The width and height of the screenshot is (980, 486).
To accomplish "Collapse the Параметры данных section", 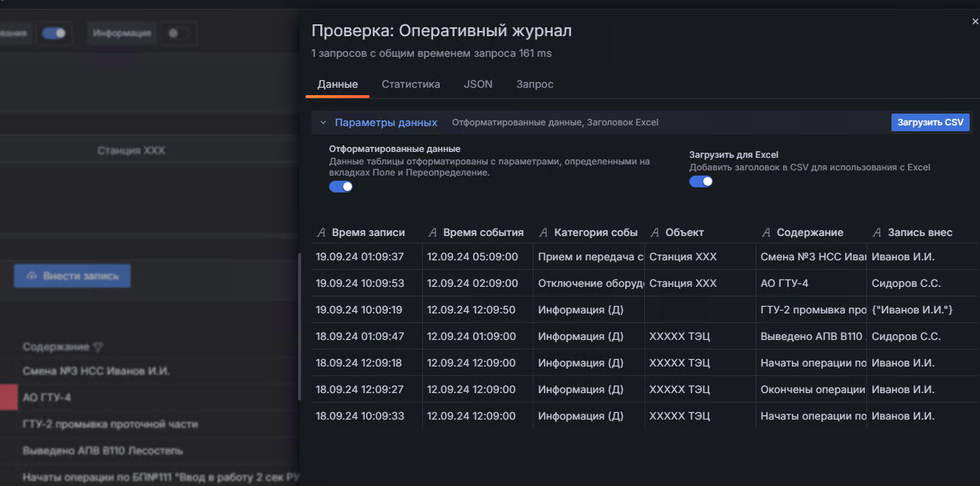I will click(x=323, y=122).
